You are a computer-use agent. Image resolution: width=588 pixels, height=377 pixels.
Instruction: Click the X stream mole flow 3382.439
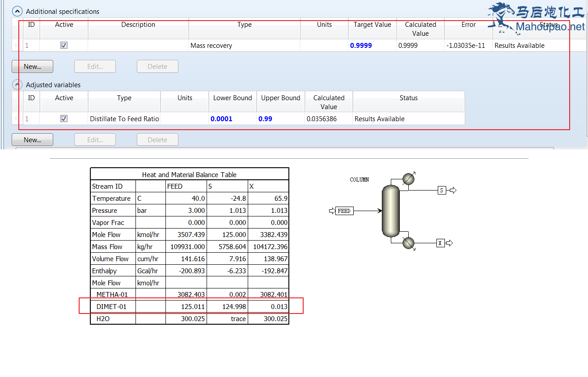tap(273, 234)
